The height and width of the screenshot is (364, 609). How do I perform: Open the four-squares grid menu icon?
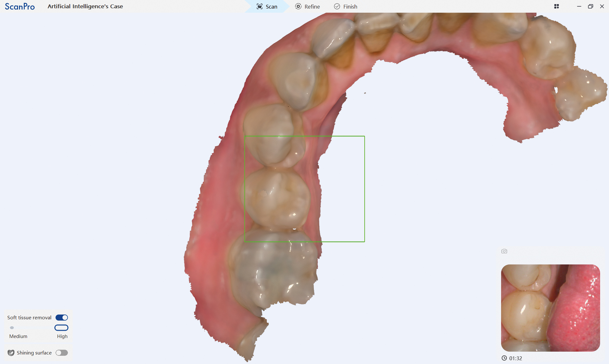[556, 6]
